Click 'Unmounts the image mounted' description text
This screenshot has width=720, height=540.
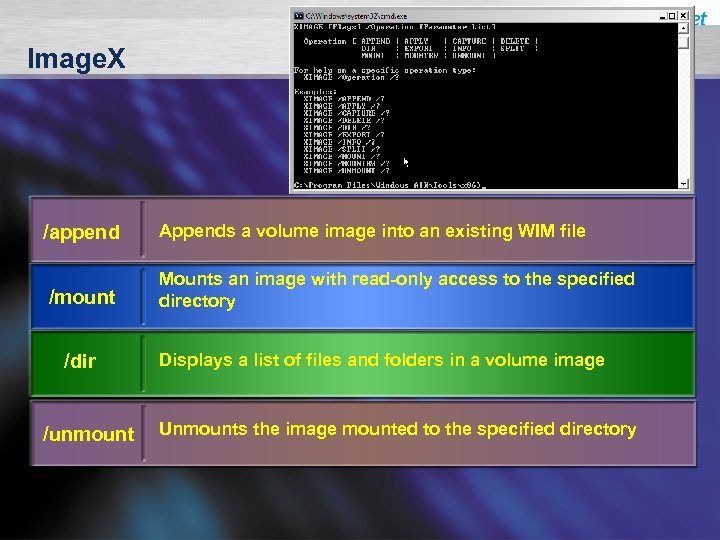coord(398,429)
